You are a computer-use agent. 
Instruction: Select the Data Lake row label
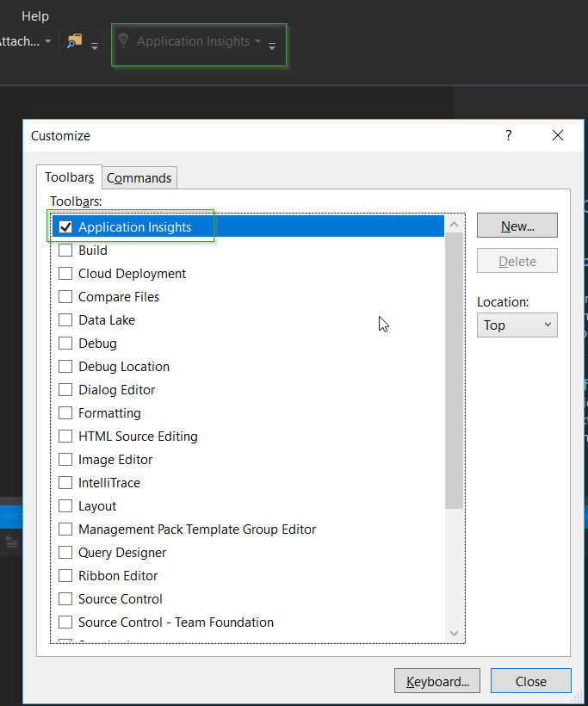click(107, 320)
